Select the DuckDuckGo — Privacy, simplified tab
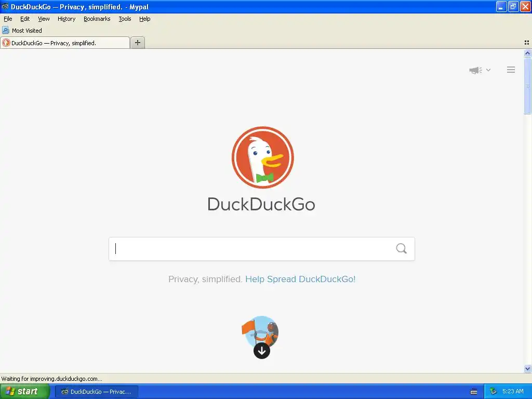 pyautogui.click(x=65, y=43)
